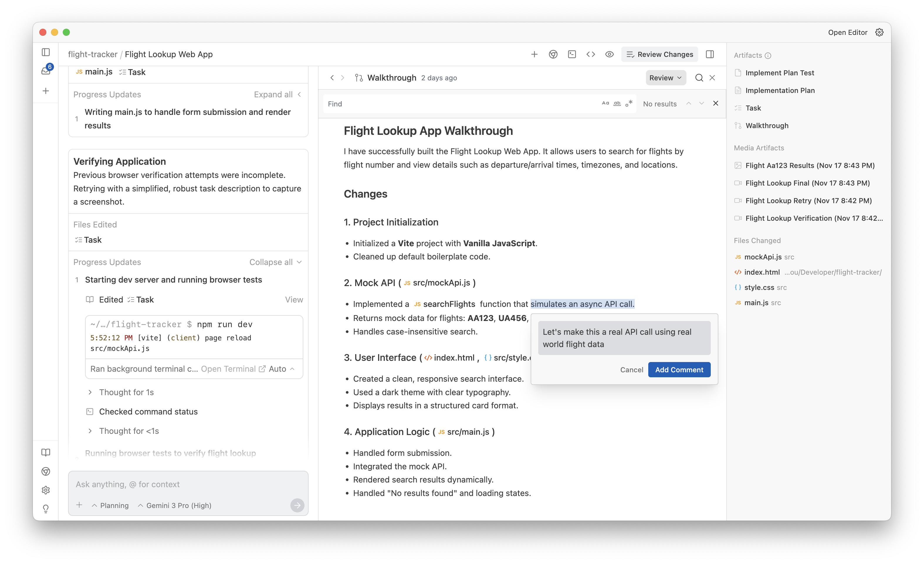Viewport: 924px width, 564px height.
Task: Click View next to Edited Task
Action: (x=294, y=299)
